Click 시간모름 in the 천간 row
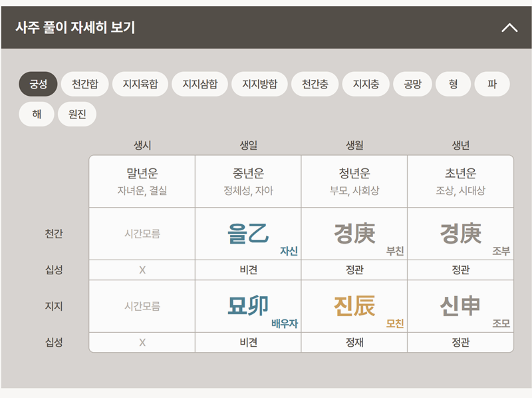This screenshot has height=398, width=532. tap(142, 234)
